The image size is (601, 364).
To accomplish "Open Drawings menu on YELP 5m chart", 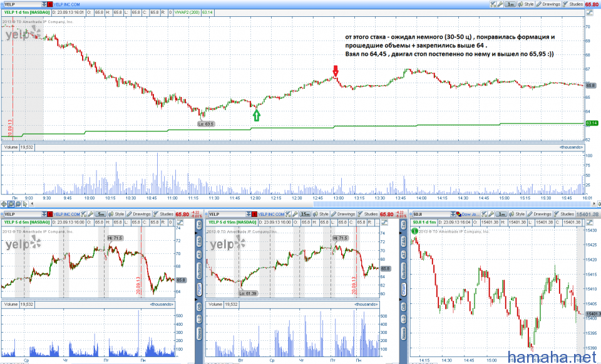I will click(x=139, y=215).
